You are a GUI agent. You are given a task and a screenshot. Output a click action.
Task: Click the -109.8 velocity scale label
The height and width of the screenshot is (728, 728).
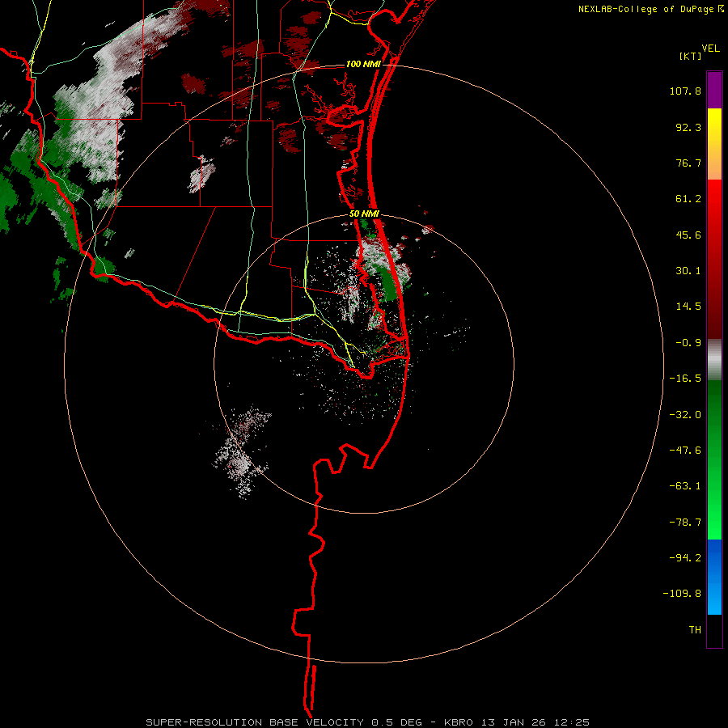pyautogui.click(x=682, y=594)
